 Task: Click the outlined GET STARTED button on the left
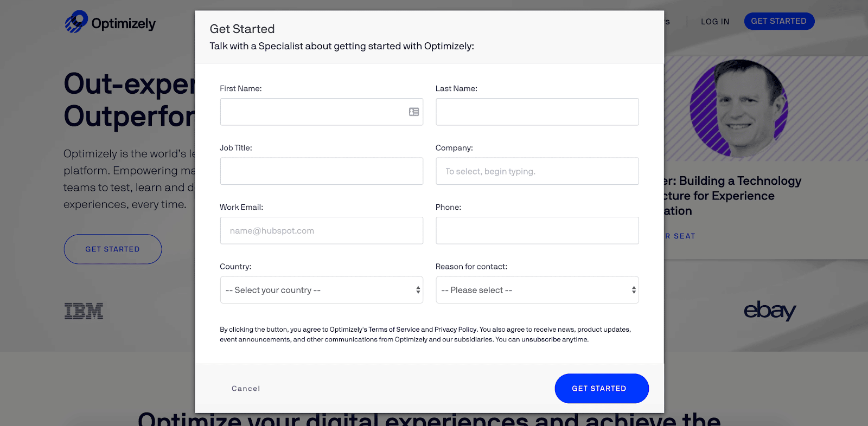coord(112,249)
